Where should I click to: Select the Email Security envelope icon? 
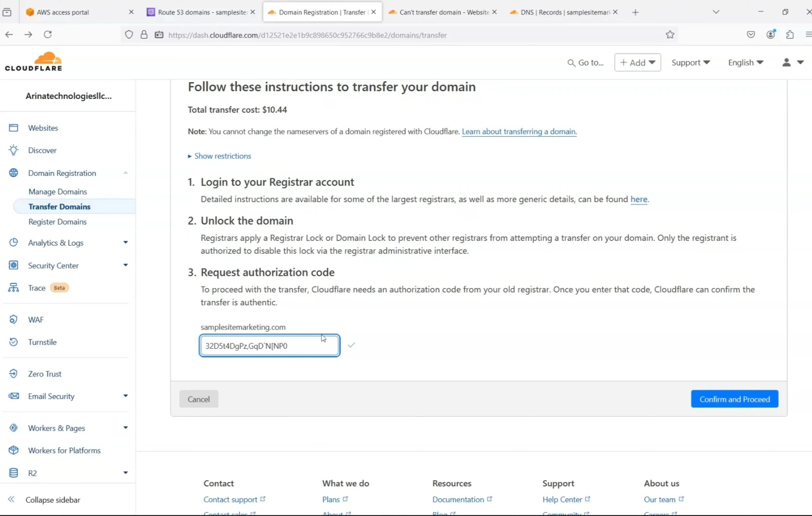click(14, 396)
